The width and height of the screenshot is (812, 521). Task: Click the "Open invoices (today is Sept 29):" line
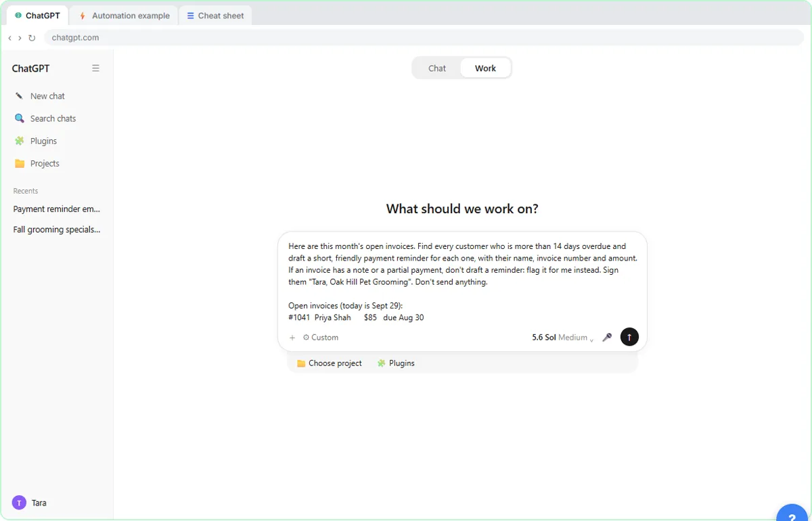345,306
